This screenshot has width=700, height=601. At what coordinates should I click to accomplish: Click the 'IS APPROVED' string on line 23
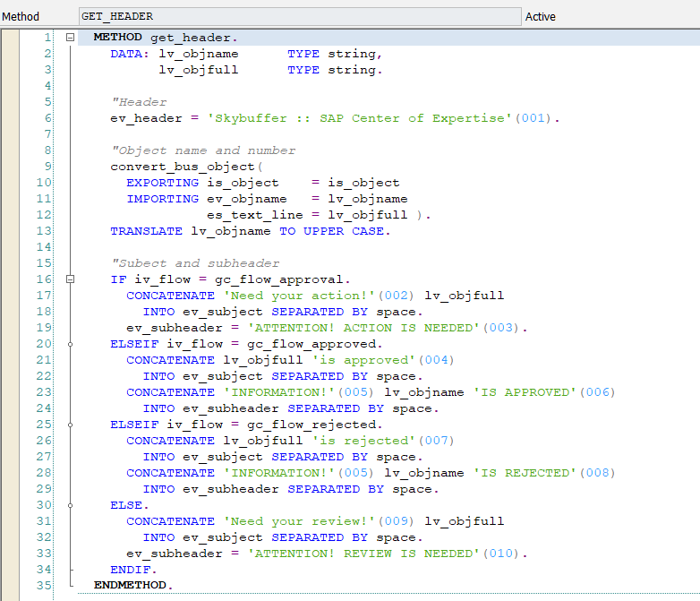(x=525, y=392)
